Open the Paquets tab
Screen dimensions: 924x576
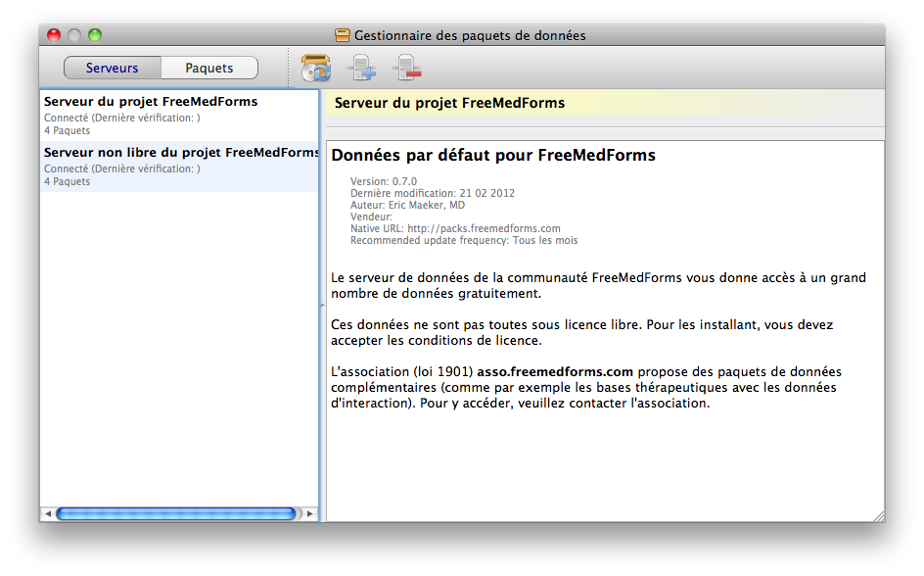pos(209,68)
